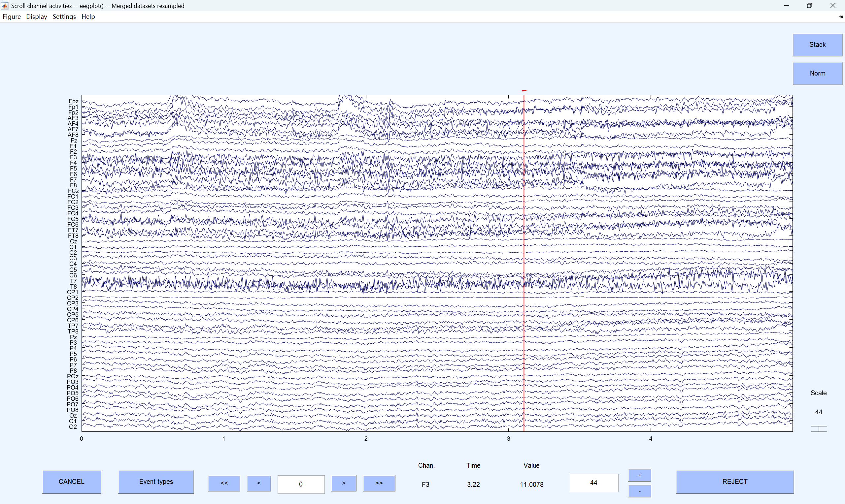The height and width of the screenshot is (504, 845).
Task: Open the Help menu
Action: [88, 16]
